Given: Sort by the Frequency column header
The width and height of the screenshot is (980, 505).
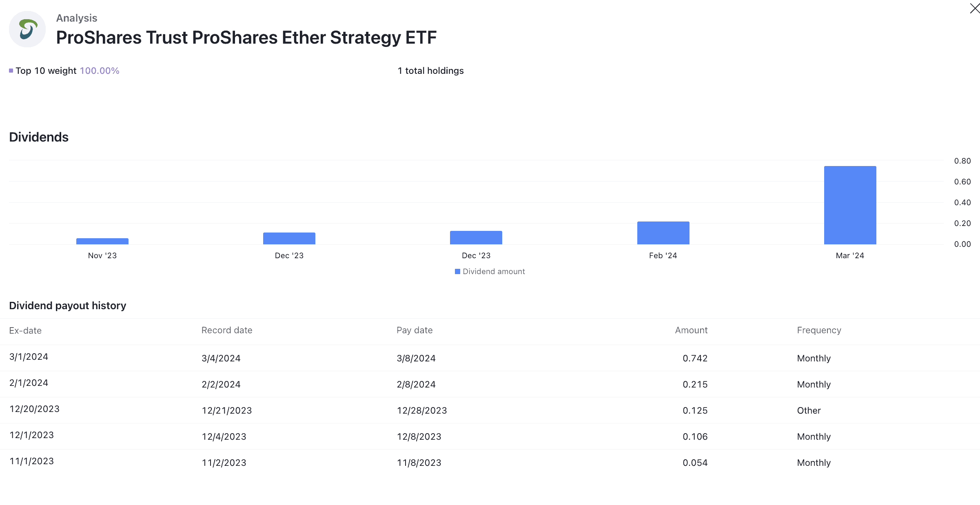Looking at the screenshot, I should point(819,330).
